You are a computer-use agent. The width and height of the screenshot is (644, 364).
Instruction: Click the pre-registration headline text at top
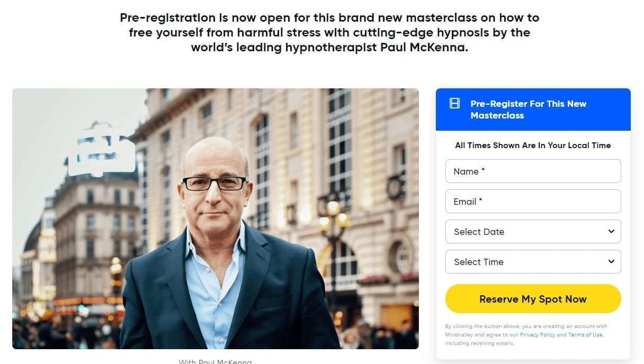click(x=329, y=32)
